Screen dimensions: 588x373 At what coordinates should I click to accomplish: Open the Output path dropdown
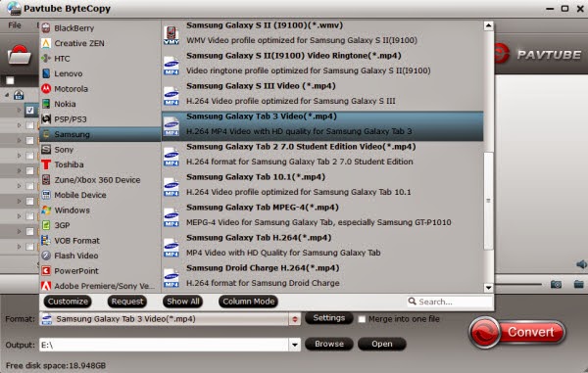click(295, 345)
